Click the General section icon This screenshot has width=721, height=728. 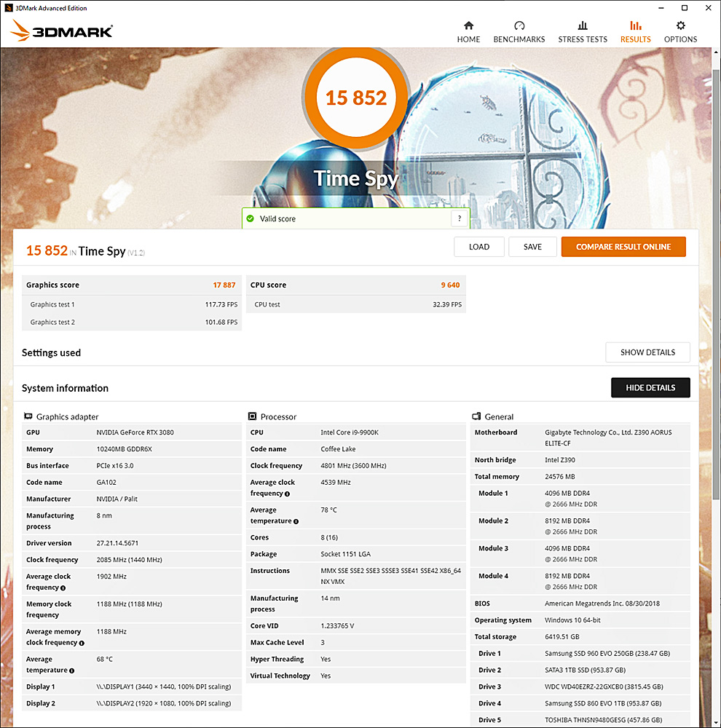476,416
